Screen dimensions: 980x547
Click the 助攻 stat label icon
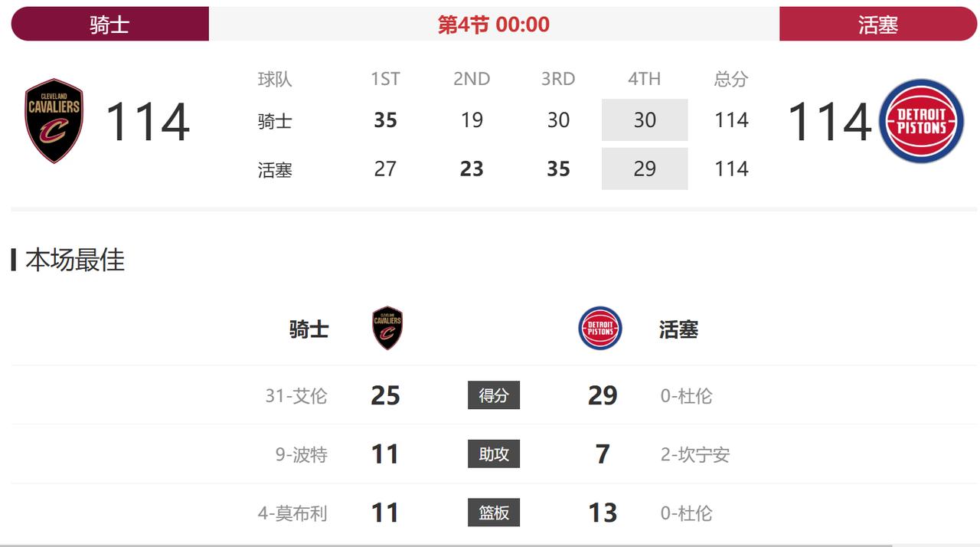point(494,454)
